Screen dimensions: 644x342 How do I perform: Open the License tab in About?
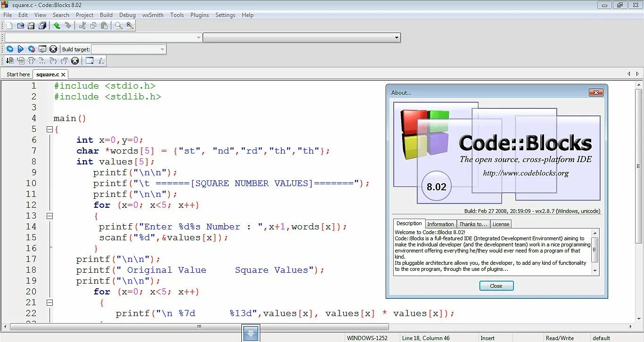(501, 224)
